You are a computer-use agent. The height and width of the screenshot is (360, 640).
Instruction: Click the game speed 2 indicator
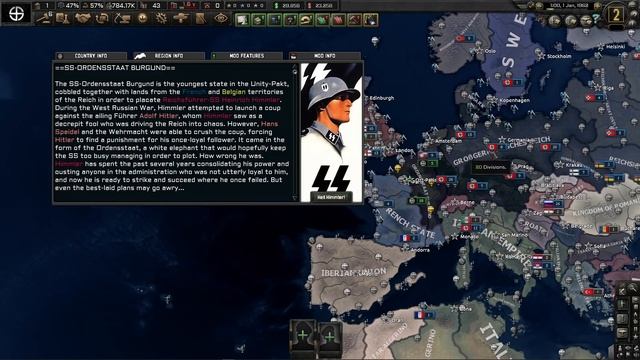[616, 15]
